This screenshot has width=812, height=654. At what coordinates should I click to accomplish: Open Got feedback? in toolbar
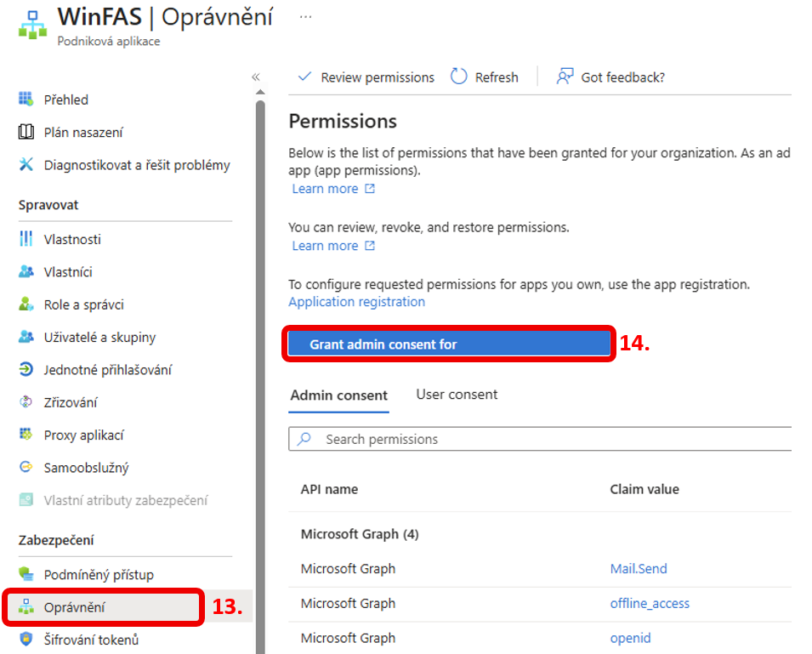pos(610,77)
